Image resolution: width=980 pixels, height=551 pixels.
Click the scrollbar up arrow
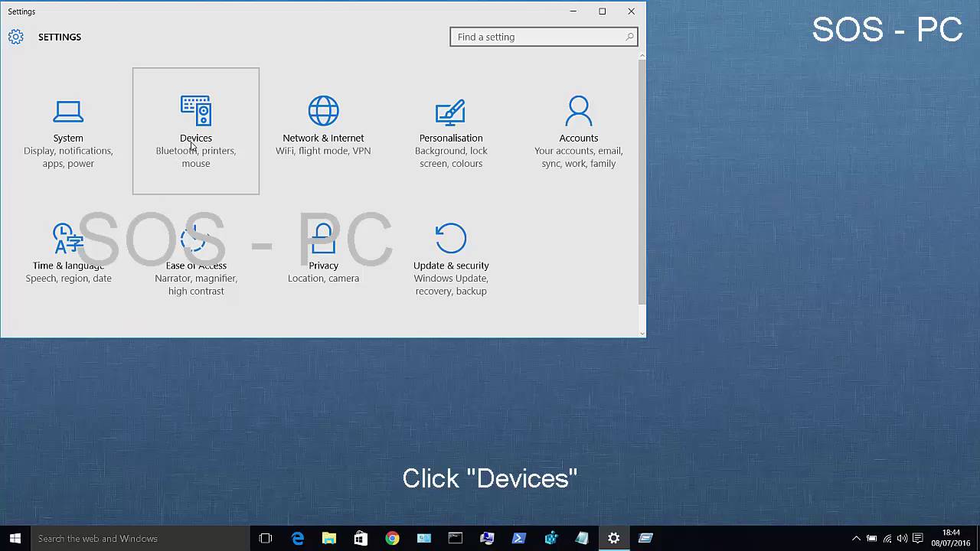tap(642, 54)
